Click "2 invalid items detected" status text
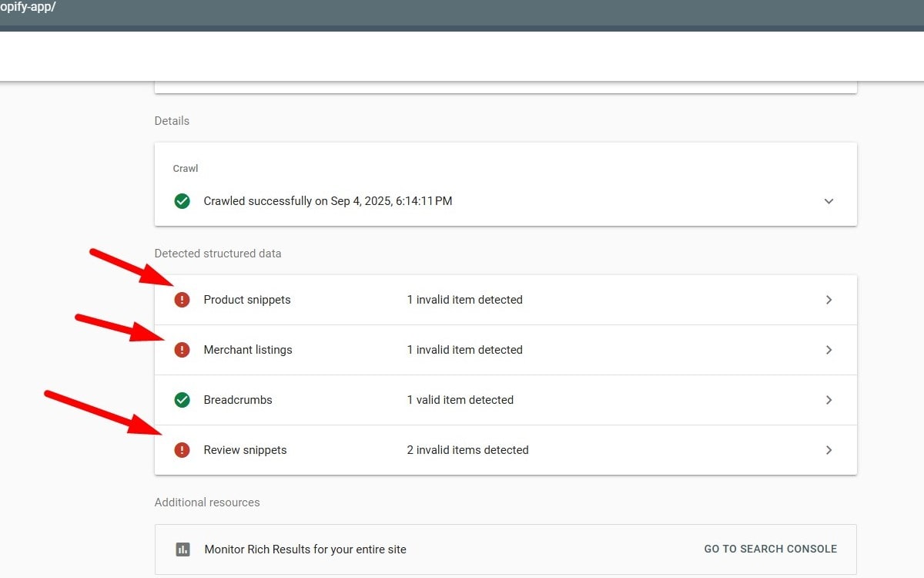 coord(467,450)
